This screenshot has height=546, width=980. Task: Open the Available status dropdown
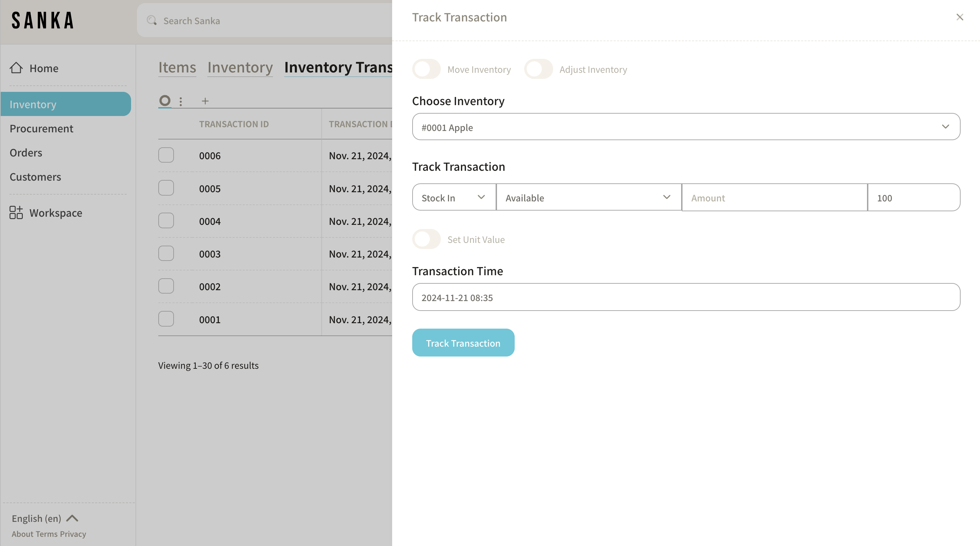(588, 198)
